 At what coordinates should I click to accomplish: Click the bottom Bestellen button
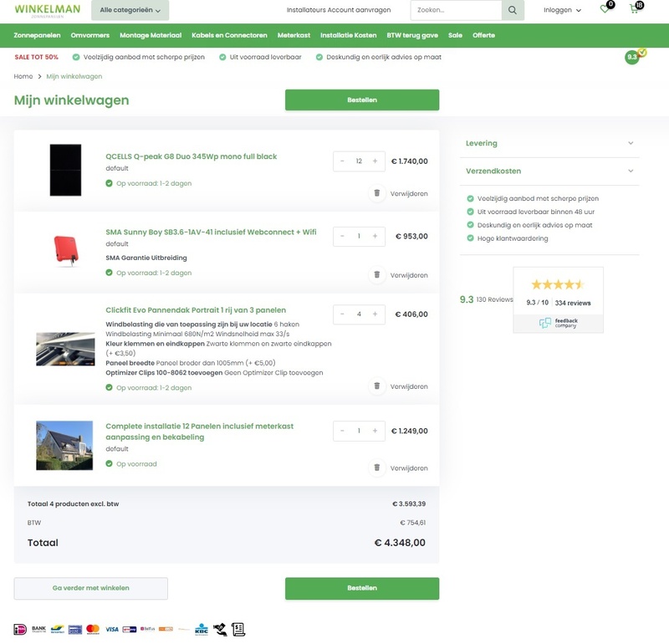362,588
